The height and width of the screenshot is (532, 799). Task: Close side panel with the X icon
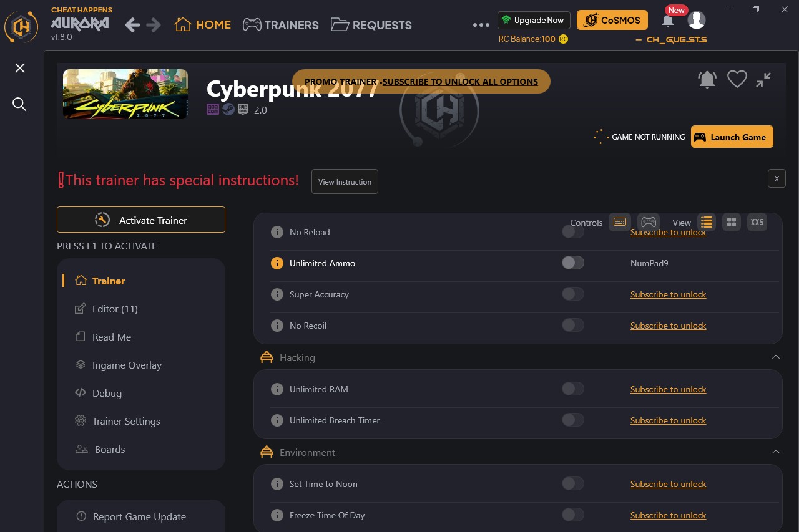(x=20, y=68)
